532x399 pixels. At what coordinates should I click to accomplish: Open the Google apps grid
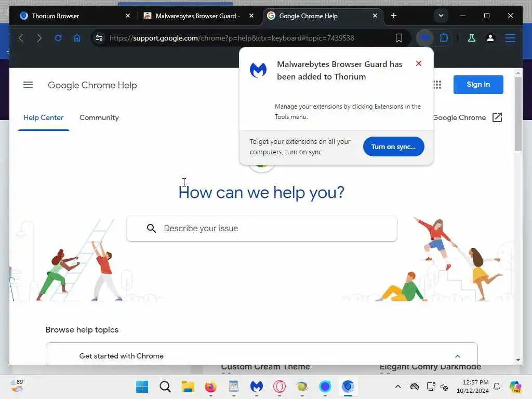coord(437,85)
